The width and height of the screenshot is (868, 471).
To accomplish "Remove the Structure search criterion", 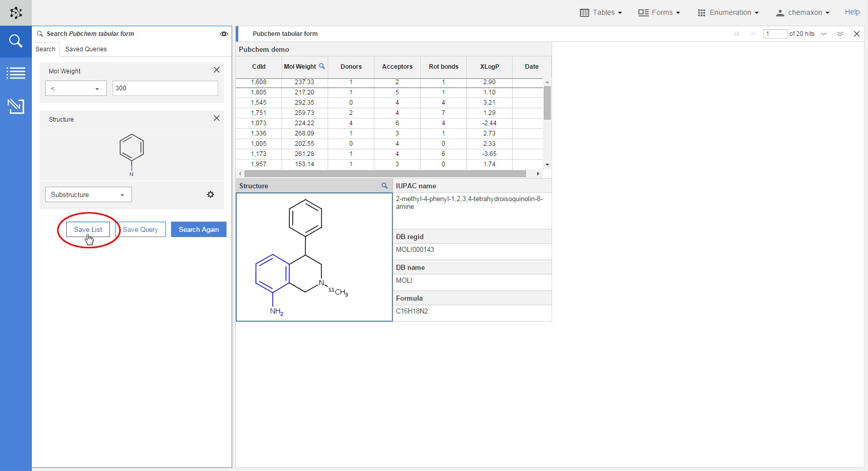I will (x=217, y=118).
